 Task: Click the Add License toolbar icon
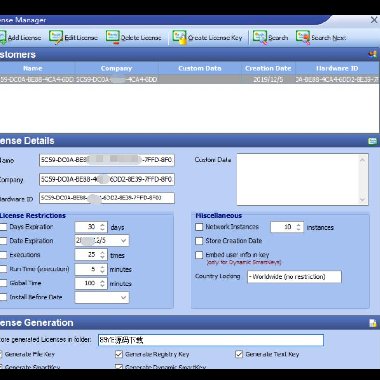(2, 37)
